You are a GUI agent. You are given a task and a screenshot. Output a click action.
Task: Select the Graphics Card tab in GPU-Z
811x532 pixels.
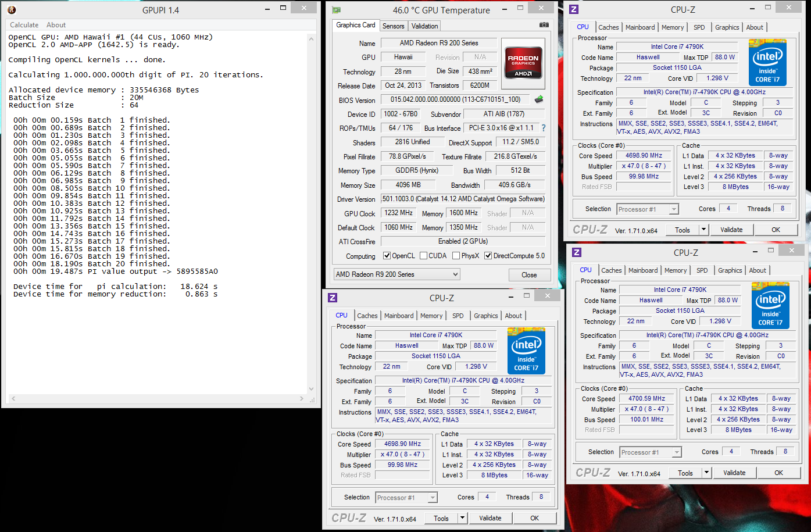click(356, 25)
